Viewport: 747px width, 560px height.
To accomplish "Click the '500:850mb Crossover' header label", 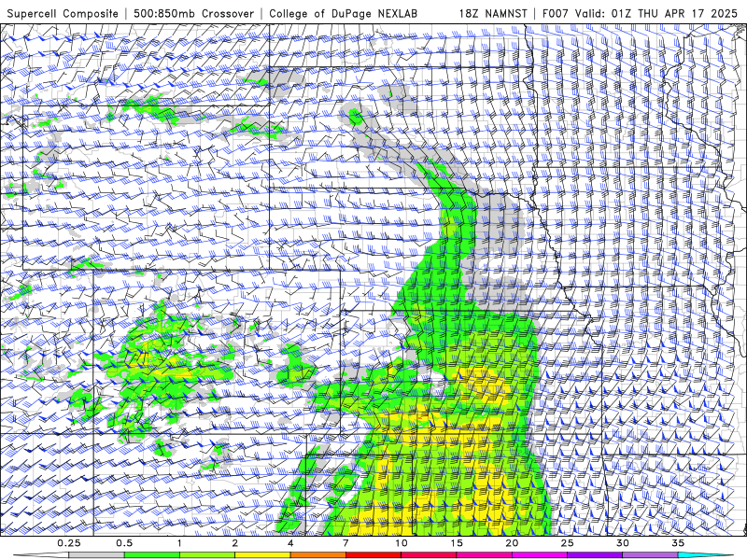I will pyautogui.click(x=193, y=14).
